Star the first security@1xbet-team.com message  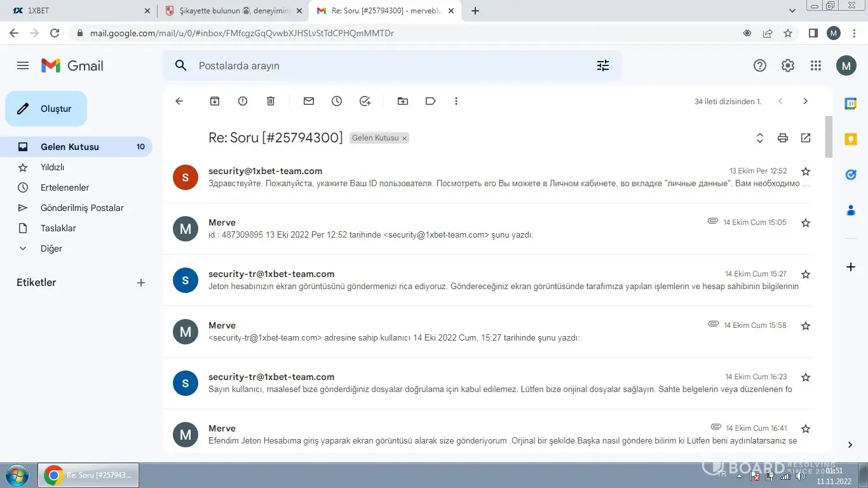[806, 172]
